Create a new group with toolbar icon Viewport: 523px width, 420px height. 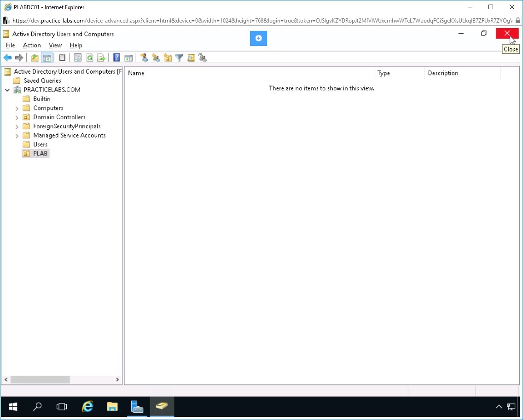[x=156, y=58]
